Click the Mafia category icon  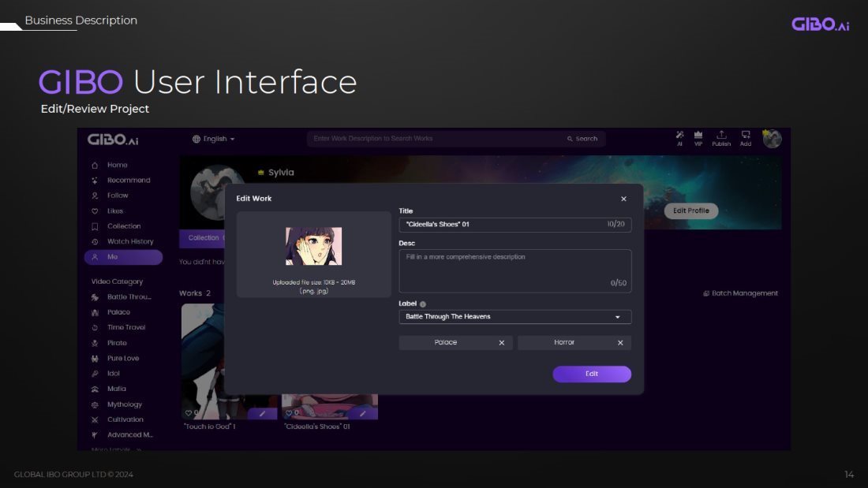95,389
